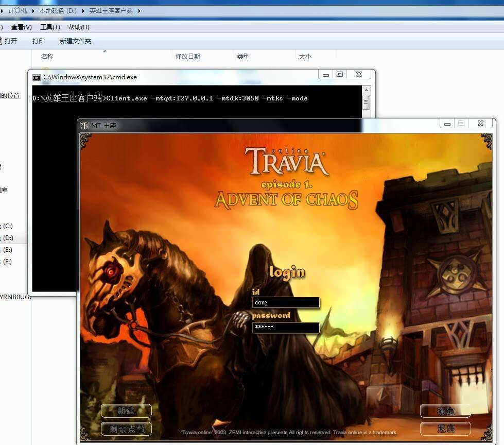Image resolution: width=504 pixels, height=445 pixels.
Task: Focus the id field containing dong
Action: pyautogui.click(x=286, y=303)
